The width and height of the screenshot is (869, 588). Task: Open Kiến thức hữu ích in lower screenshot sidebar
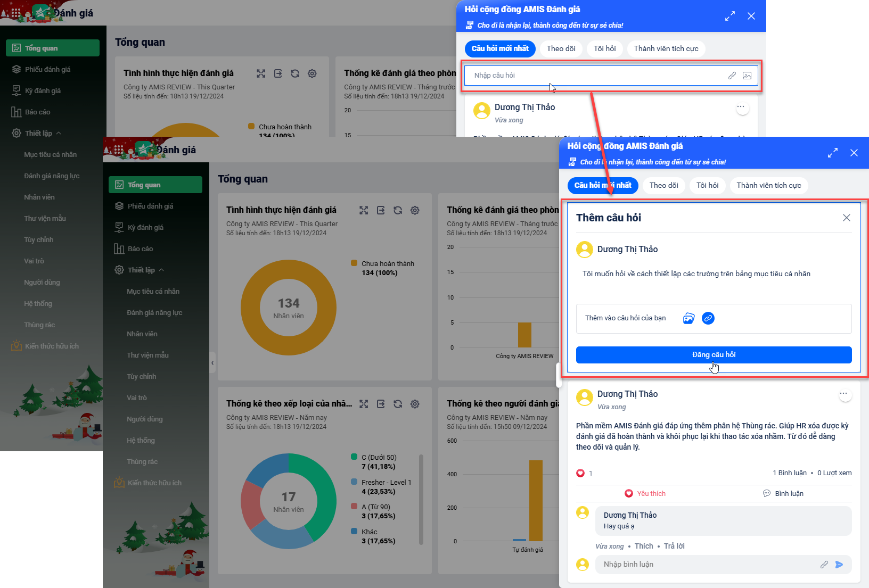(x=155, y=483)
